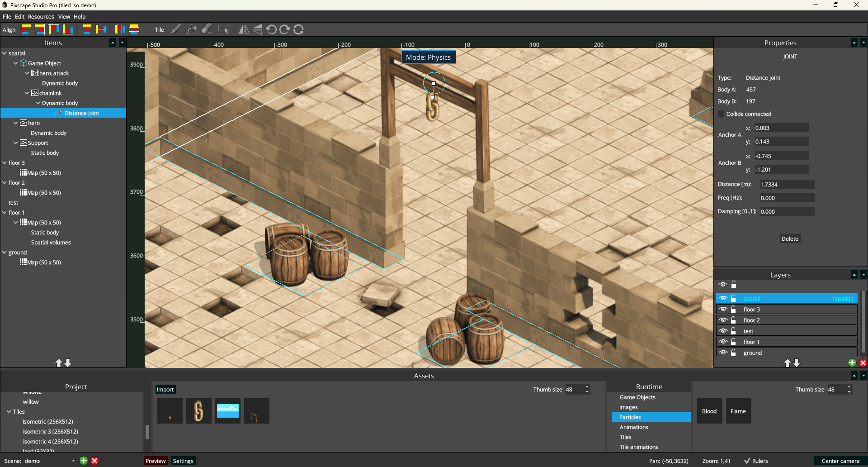
Task: Delete layer with red X icon
Action: coord(863,363)
